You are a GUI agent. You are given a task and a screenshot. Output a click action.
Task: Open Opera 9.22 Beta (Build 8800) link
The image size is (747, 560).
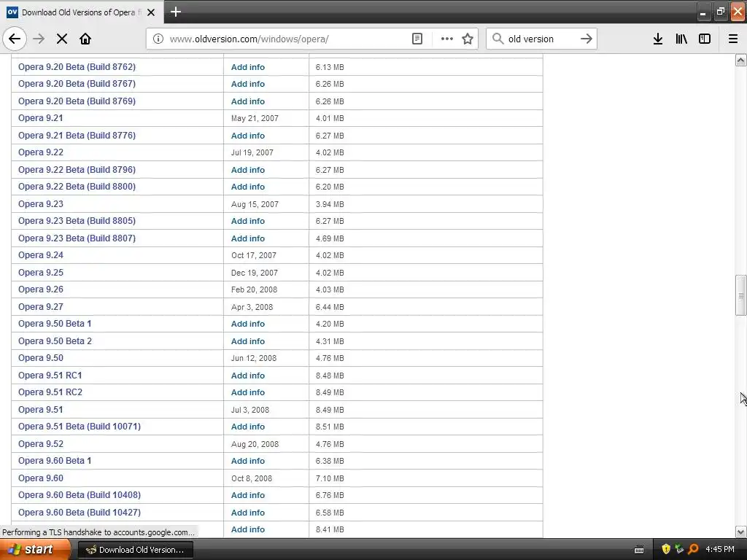click(77, 187)
